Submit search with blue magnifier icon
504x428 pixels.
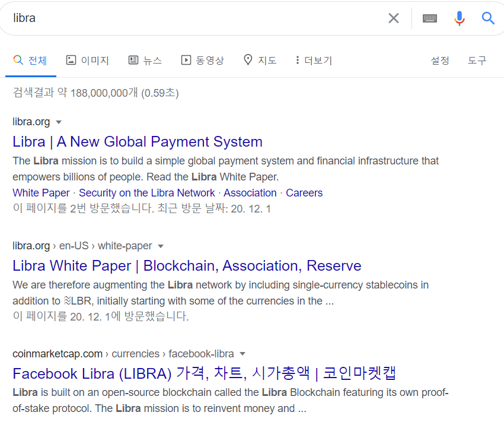488,18
